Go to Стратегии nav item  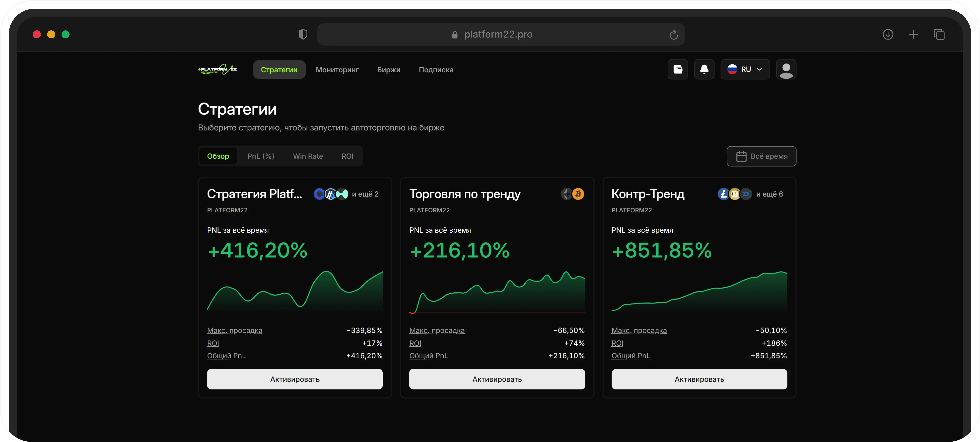(x=279, y=70)
